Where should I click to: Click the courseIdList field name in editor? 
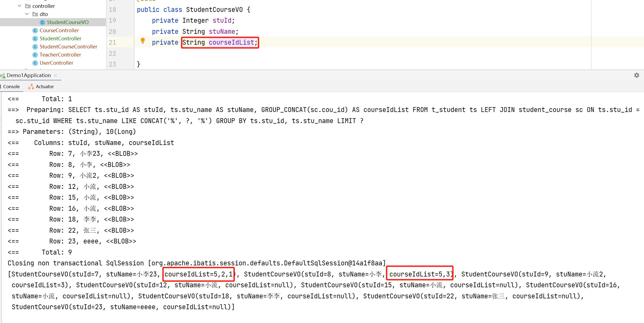tap(231, 42)
